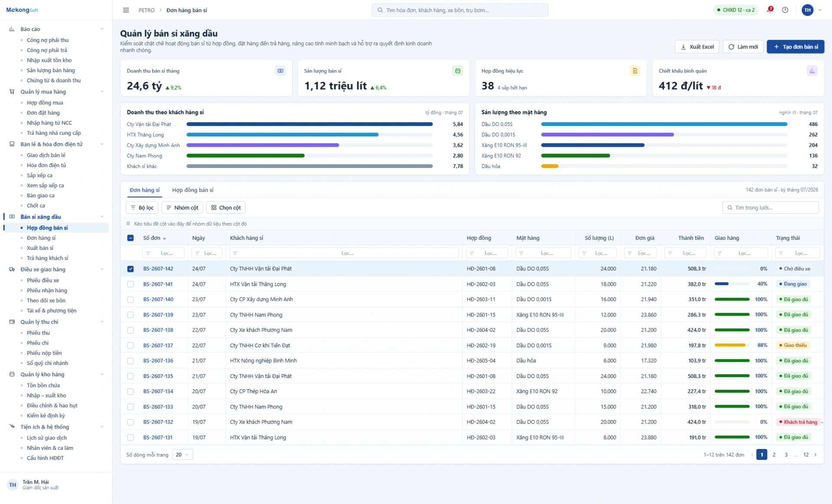Image resolution: width=832 pixels, height=504 pixels.
Task: Click the drag-group handle icon above the table
Action: point(128,224)
